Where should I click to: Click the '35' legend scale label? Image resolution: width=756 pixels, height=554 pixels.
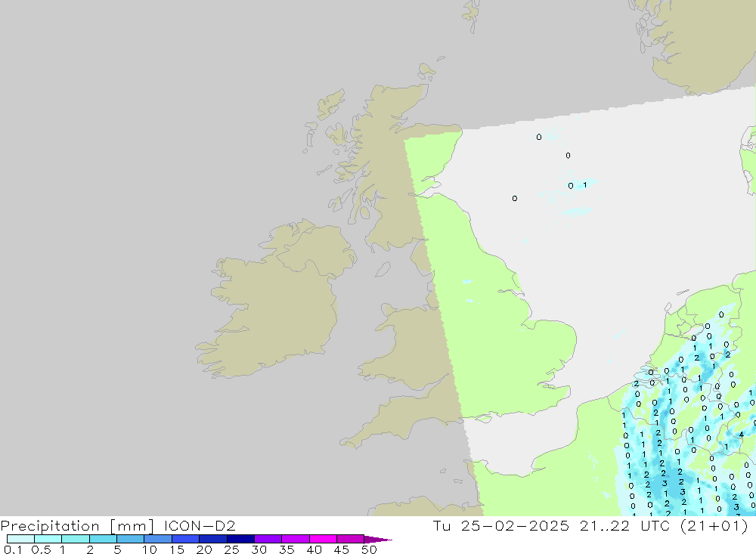287,549
